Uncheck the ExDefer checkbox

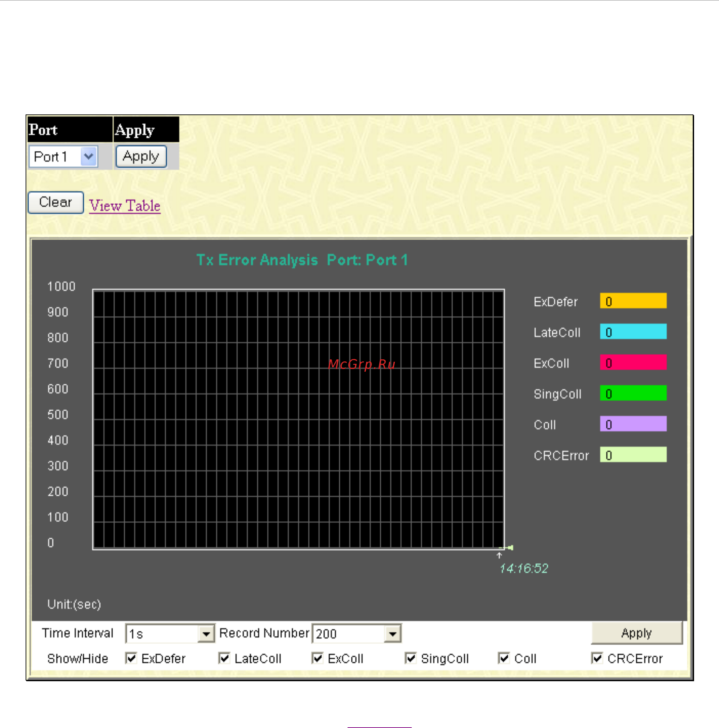click(131, 658)
